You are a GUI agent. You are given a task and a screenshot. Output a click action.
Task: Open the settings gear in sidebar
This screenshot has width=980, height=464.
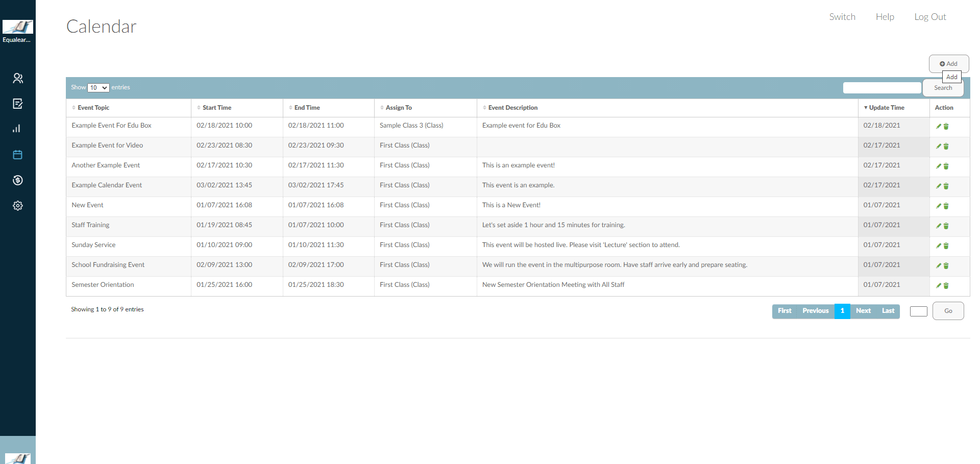18,206
